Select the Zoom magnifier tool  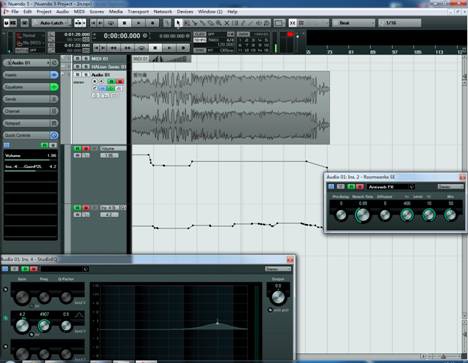tap(219, 23)
